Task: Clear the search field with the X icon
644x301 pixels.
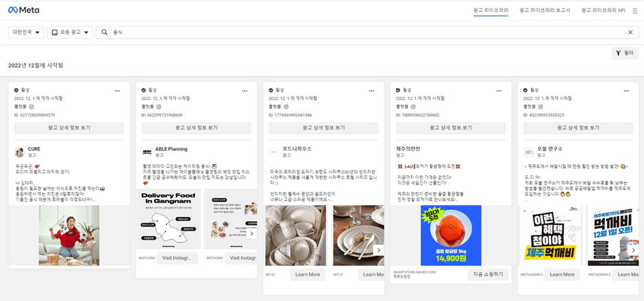Action: (x=630, y=32)
